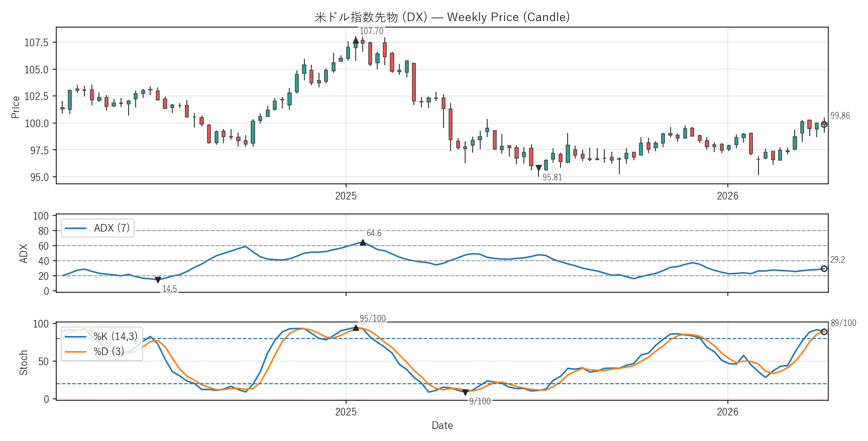Click the 107.70 price high triangle marker

click(356, 40)
